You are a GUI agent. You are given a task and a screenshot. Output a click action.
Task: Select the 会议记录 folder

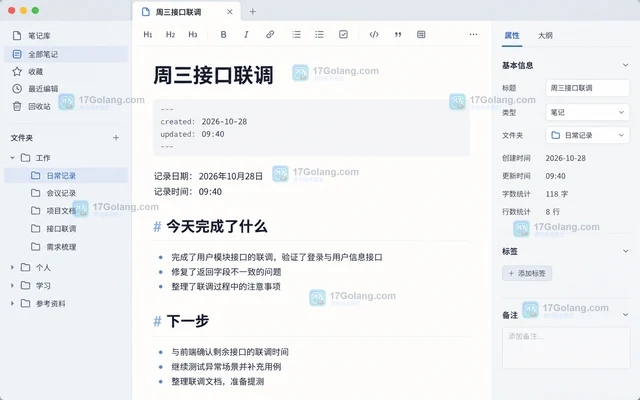tap(66, 193)
